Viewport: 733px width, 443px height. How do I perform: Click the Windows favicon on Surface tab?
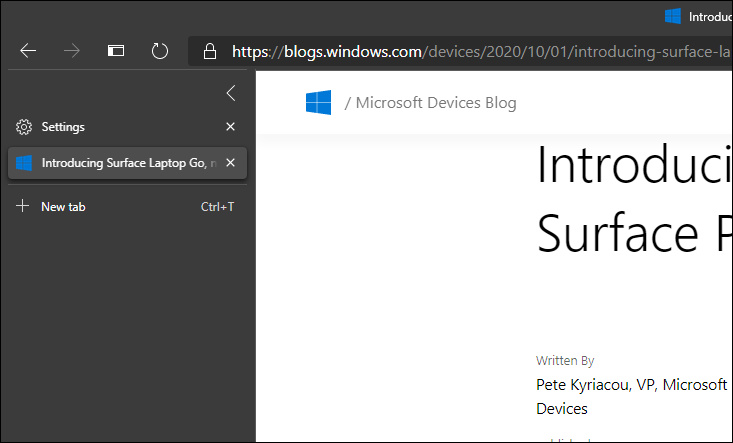(24, 163)
